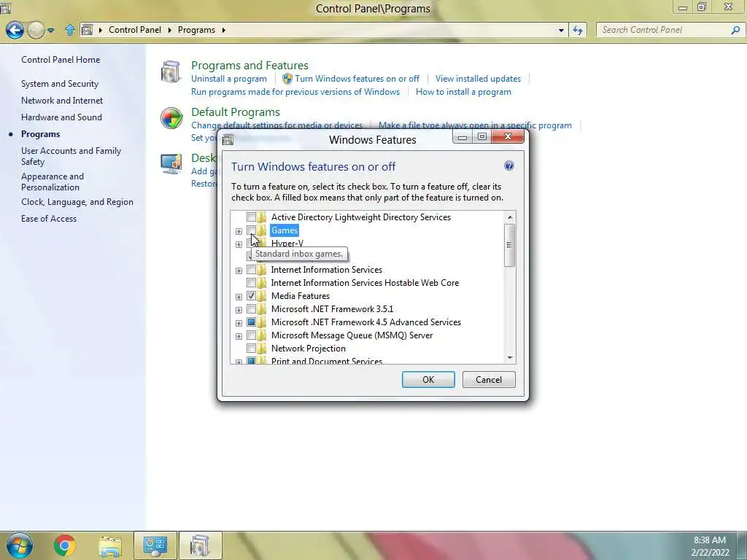
Task: Open the Default Programs globe icon
Action: coord(171,118)
